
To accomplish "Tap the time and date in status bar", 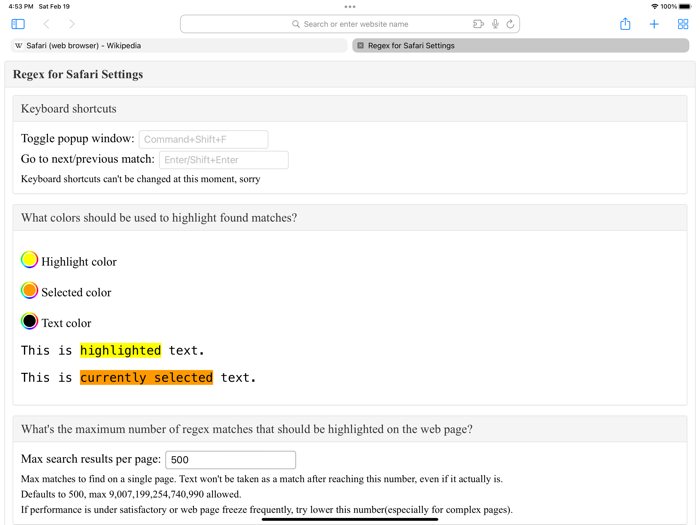I will click(x=39, y=7).
